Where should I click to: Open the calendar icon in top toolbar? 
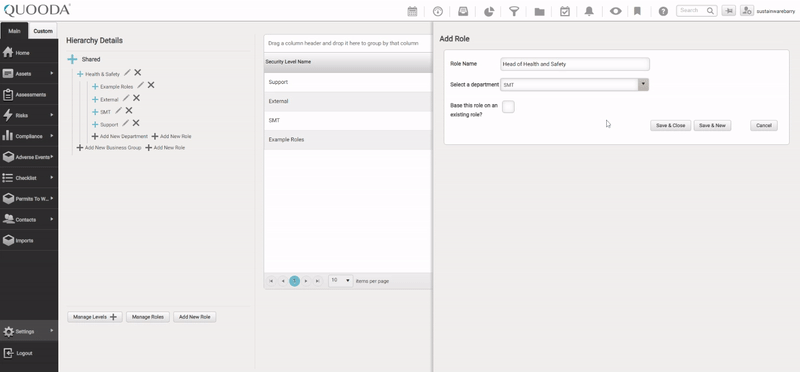412,11
